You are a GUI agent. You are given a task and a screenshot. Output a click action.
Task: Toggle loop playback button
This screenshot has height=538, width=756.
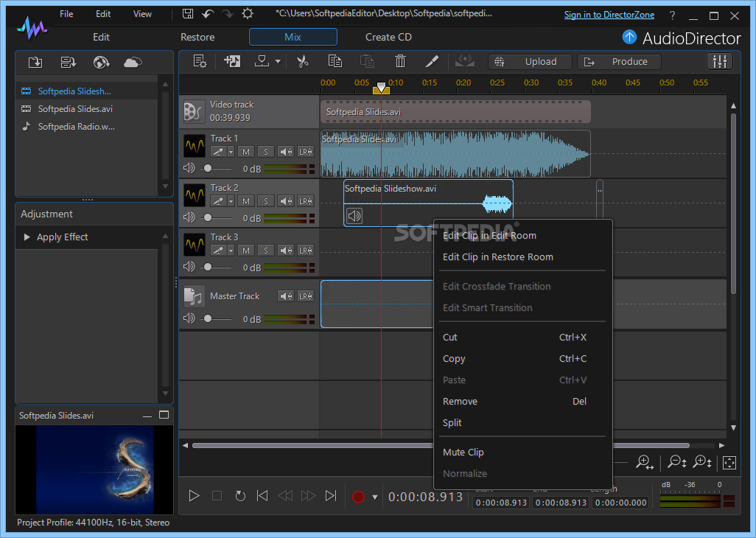pos(240,495)
